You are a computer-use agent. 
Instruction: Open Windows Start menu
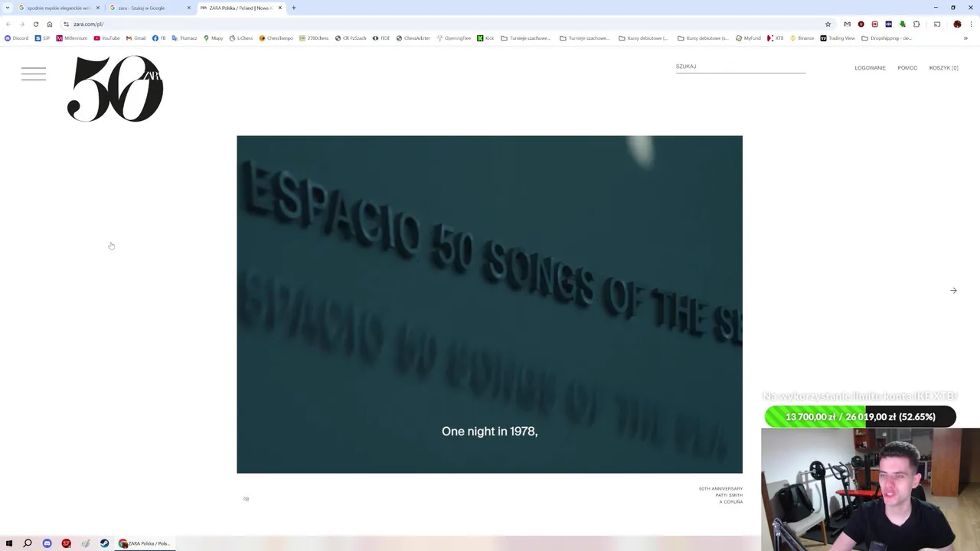click(x=9, y=543)
